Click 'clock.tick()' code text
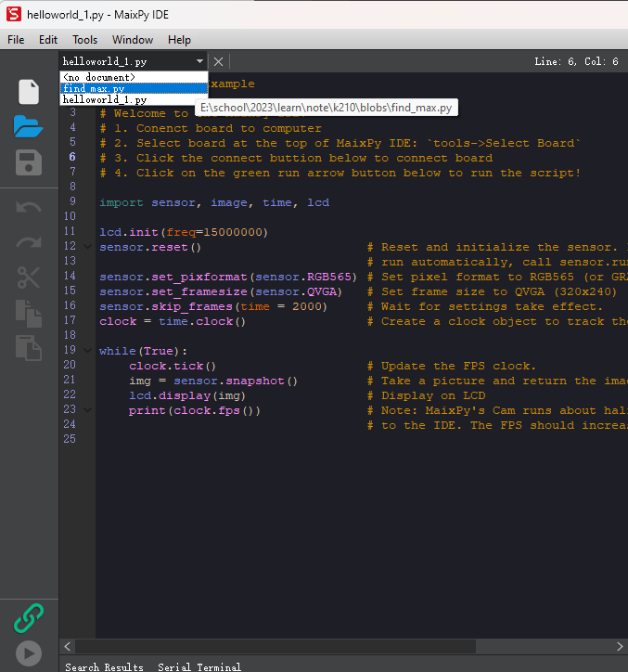The image size is (628, 672). coord(173,366)
